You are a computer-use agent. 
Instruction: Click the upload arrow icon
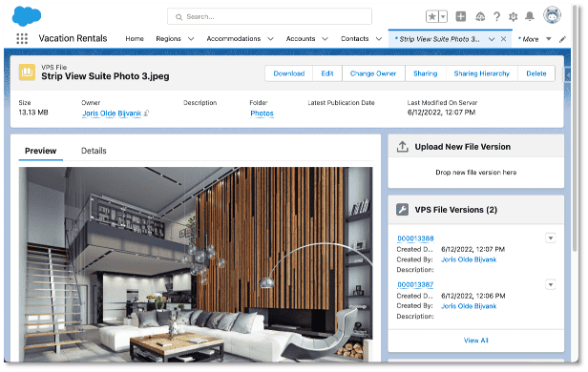click(403, 147)
